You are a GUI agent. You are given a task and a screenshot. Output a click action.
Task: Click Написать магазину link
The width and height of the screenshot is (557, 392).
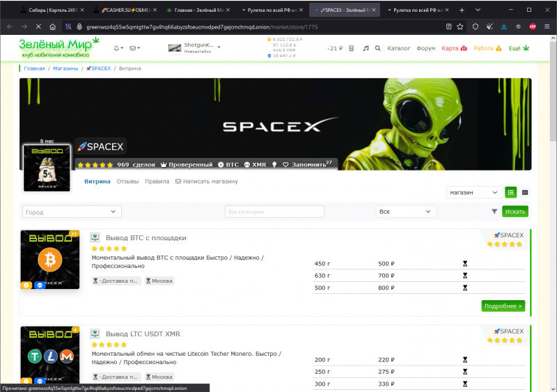coord(207,181)
